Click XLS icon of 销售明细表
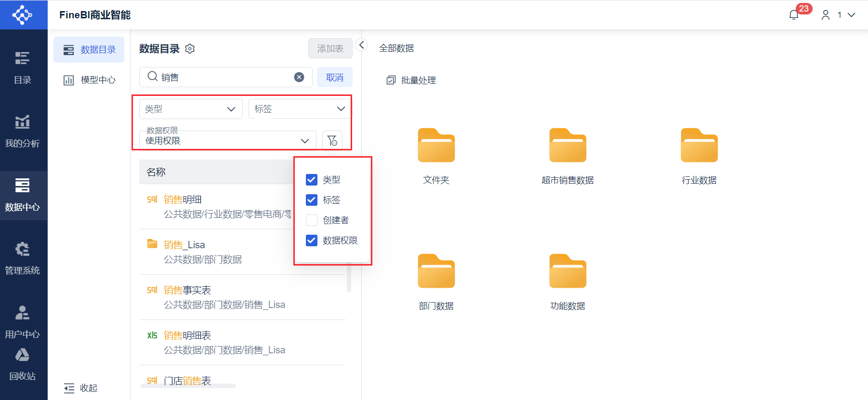Image resolution: width=868 pixels, height=400 pixels. (x=152, y=335)
